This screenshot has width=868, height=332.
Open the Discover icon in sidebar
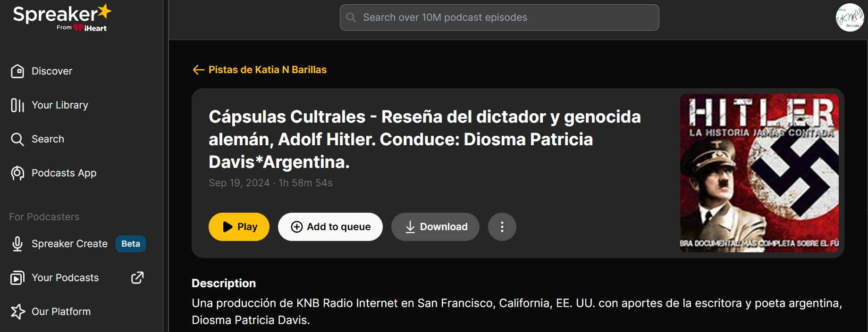(17, 71)
